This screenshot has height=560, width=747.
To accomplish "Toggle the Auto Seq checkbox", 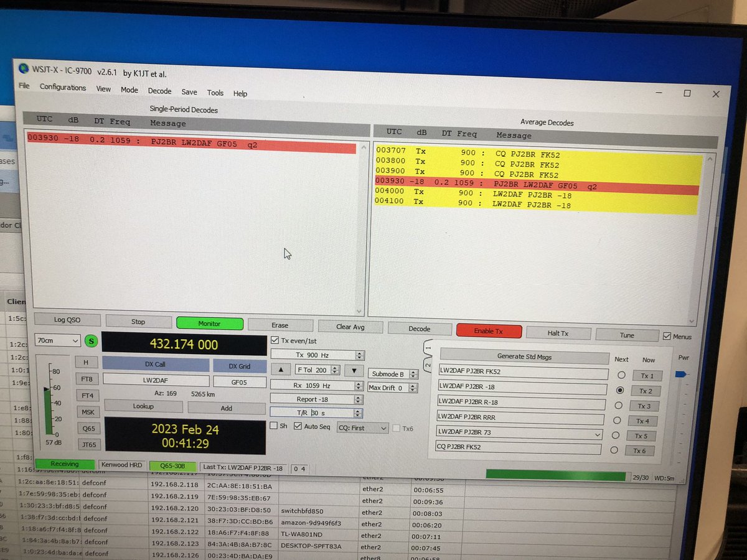I will click(298, 427).
